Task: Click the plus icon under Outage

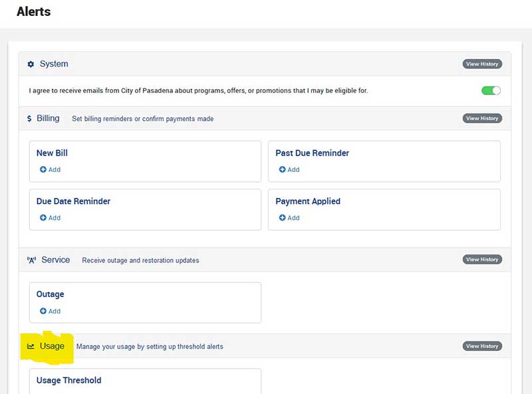Action: (43, 312)
